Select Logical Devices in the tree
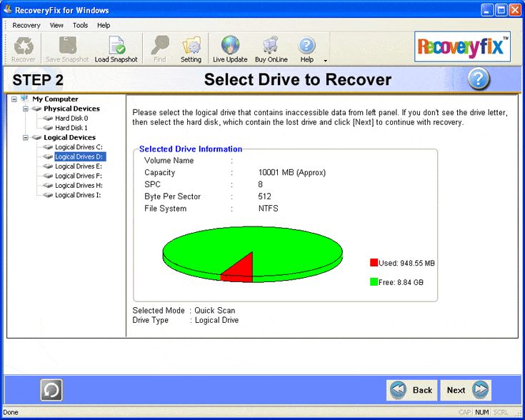The height and width of the screenshot is (420, 525). click(70, 137)
